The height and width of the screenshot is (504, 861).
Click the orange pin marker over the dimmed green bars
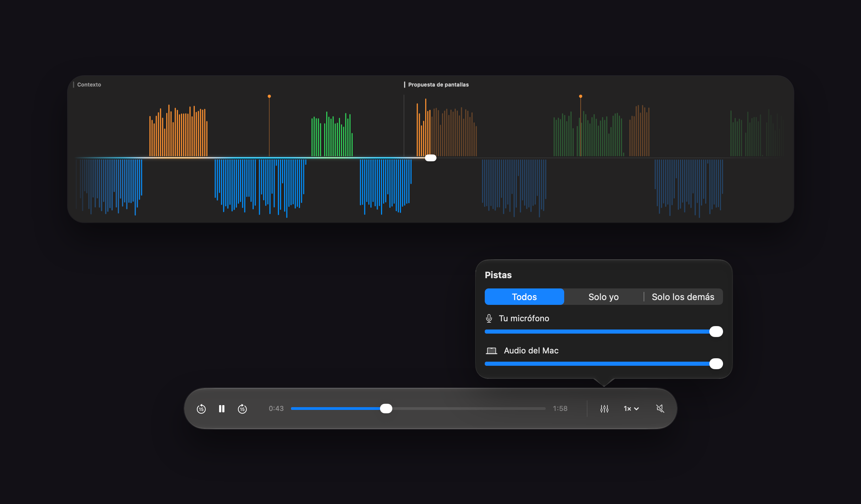(x=581, y=96)
